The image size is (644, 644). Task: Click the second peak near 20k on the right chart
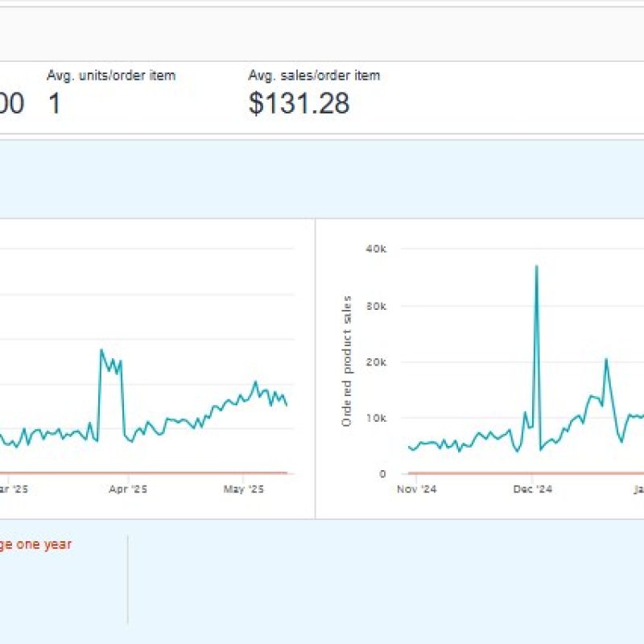click(x=606, y=360)
